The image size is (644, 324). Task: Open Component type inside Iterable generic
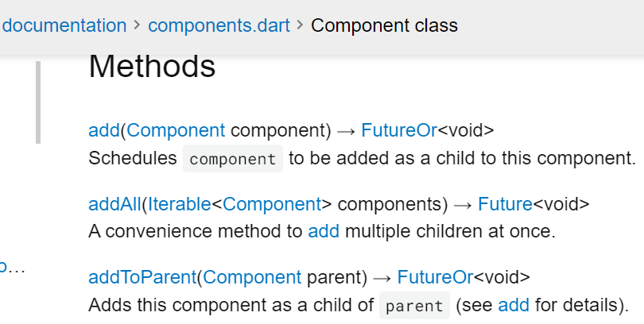pyautogui.click(x=272, y=204)
